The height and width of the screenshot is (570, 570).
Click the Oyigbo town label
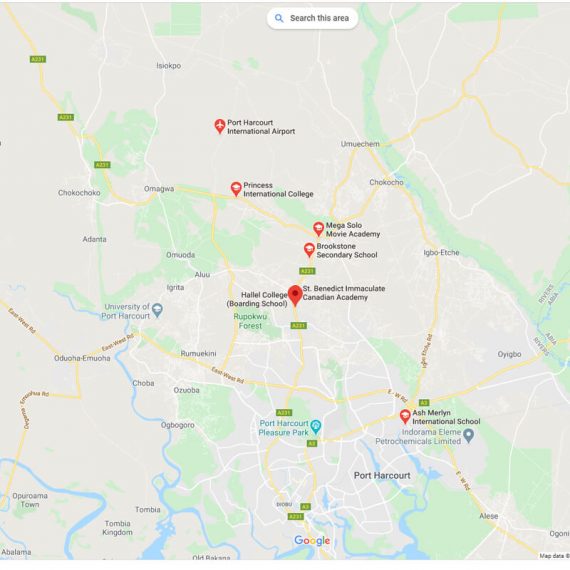(x=509, y=354)
